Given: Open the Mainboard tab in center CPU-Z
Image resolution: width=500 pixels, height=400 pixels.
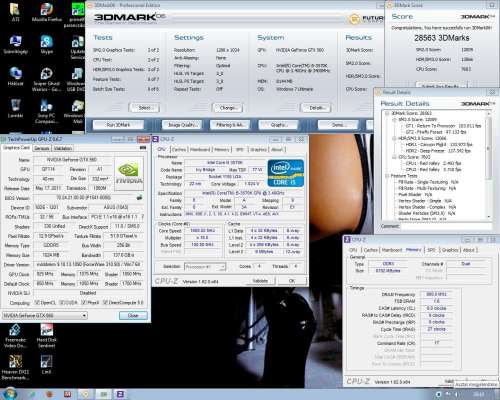Looking at the screenshot, I should 200,149.
